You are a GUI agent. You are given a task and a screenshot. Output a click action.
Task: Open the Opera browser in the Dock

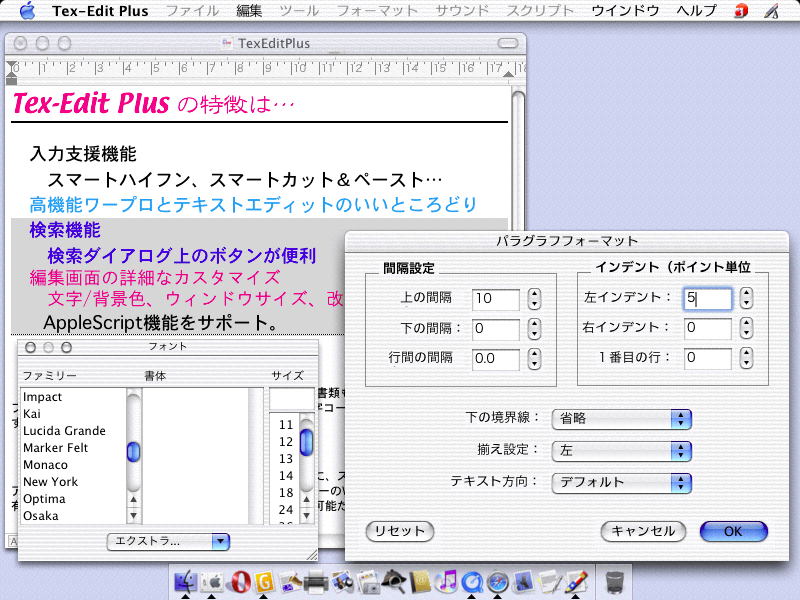pyautogui.click(x=238, y=582)
